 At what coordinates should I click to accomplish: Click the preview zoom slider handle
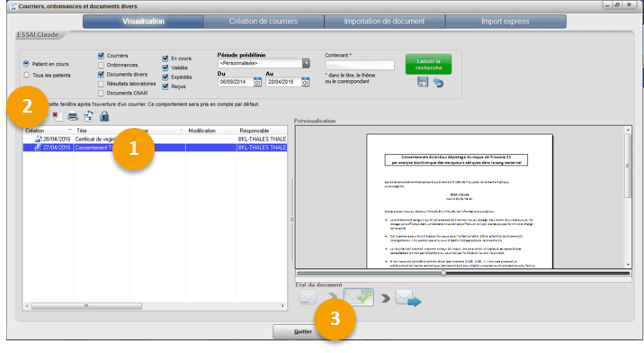pyautogui.click(x=443, y=273)
